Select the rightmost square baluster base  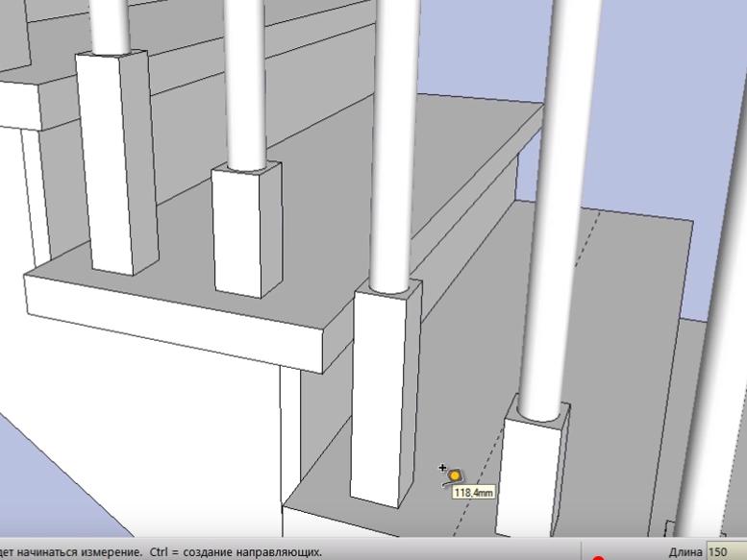click(x=532, y=475)
